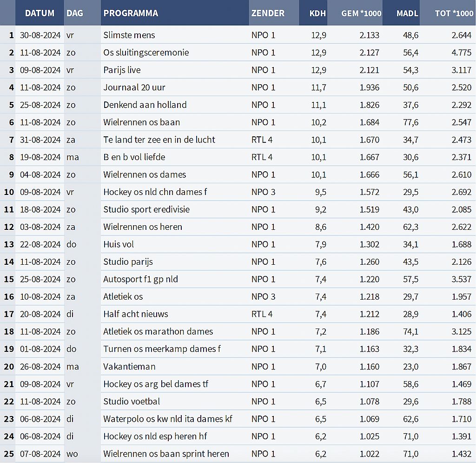476x463 pixels.
Task: Click the date 26-08-2024 in row 20
Action: (x=40, y=367)
